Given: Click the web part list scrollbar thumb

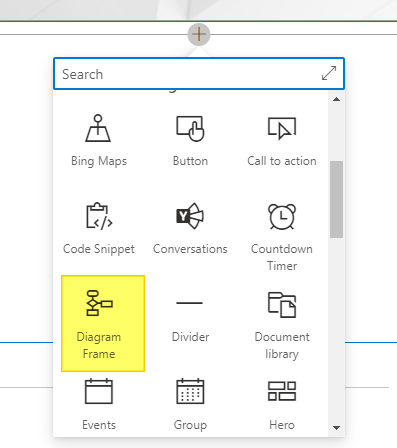Looking at the screenshot, I should [x=336, y=199].
